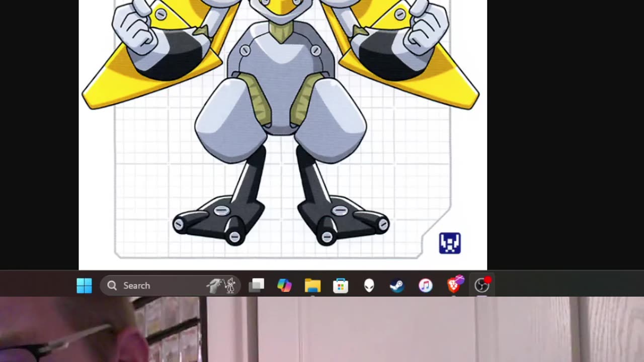Click the blue pixel logo on the robot image

coord(450,243)
